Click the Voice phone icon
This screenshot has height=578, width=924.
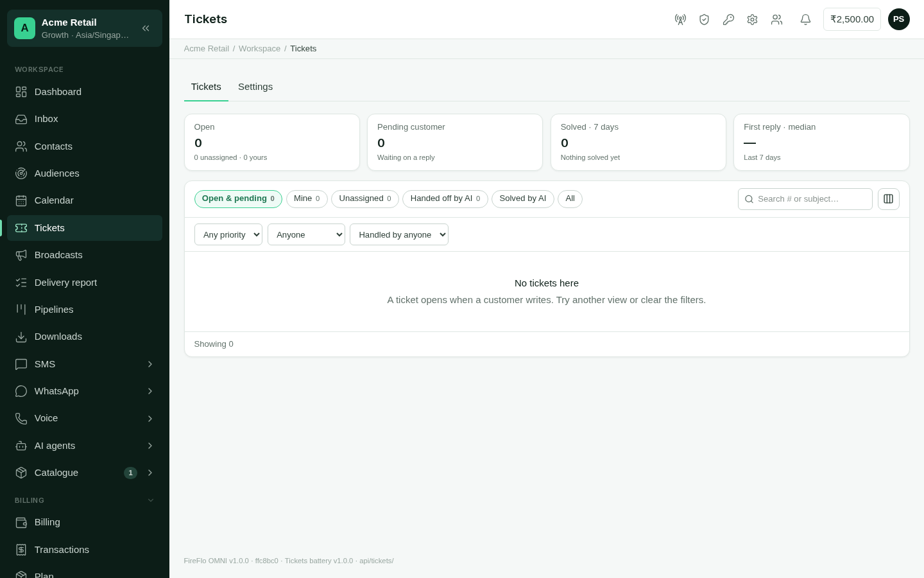point(21,418)
